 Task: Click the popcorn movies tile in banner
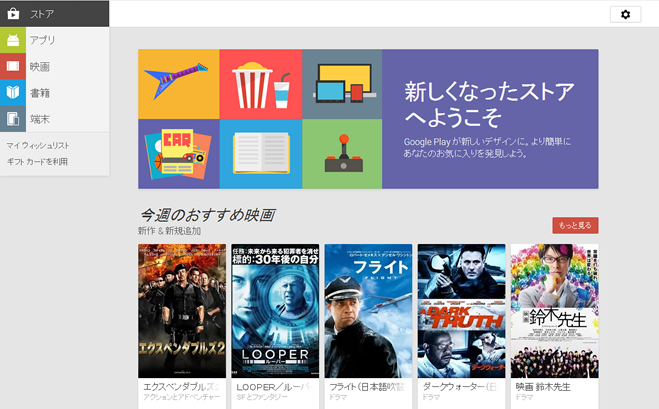pyautogui.click(x=261, y=84)
